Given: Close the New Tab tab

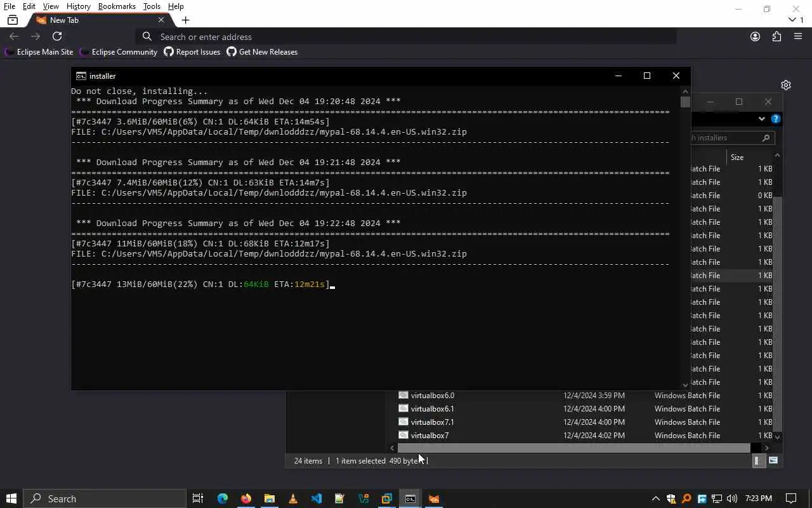Looking at the screenshot, I should (161, 20).
